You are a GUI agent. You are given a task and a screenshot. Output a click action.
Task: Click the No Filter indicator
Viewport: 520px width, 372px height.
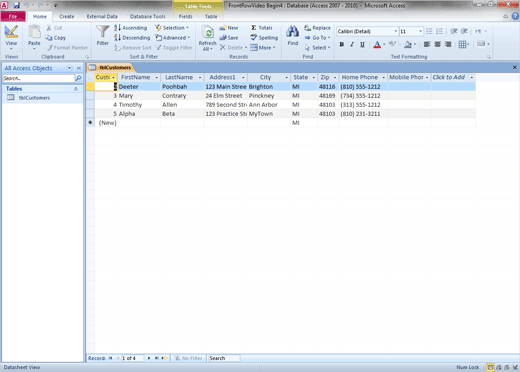pyautogui.click(x=189, y=358)
